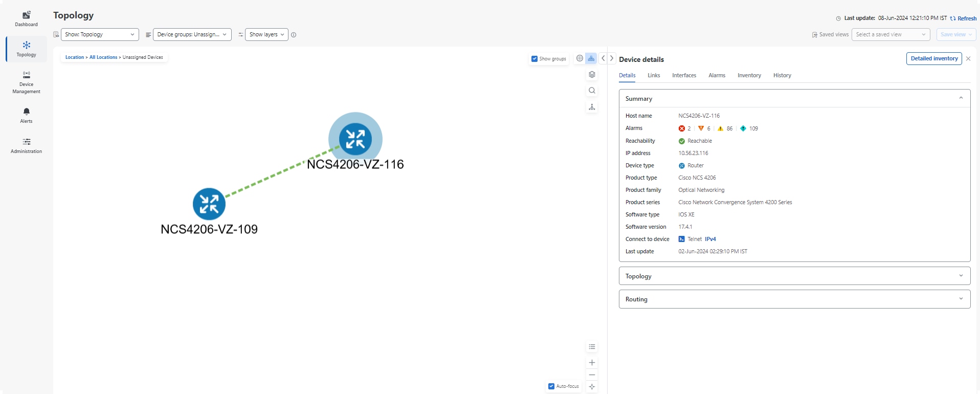Click the map layers stack icon
The width and height of the screenshot is (980, 394).
[592, 75]
